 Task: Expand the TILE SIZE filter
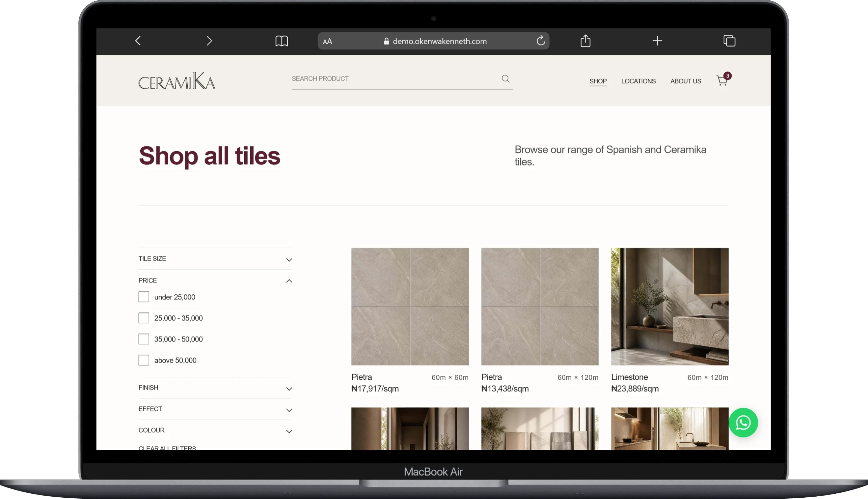(215, 259)
